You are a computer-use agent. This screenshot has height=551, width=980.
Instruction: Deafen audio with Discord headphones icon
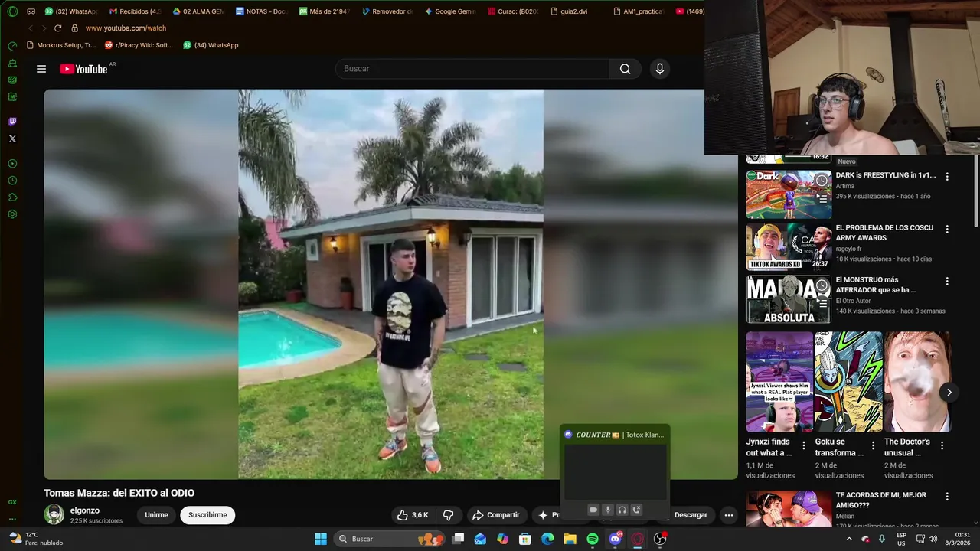click(x=622, y=510)
